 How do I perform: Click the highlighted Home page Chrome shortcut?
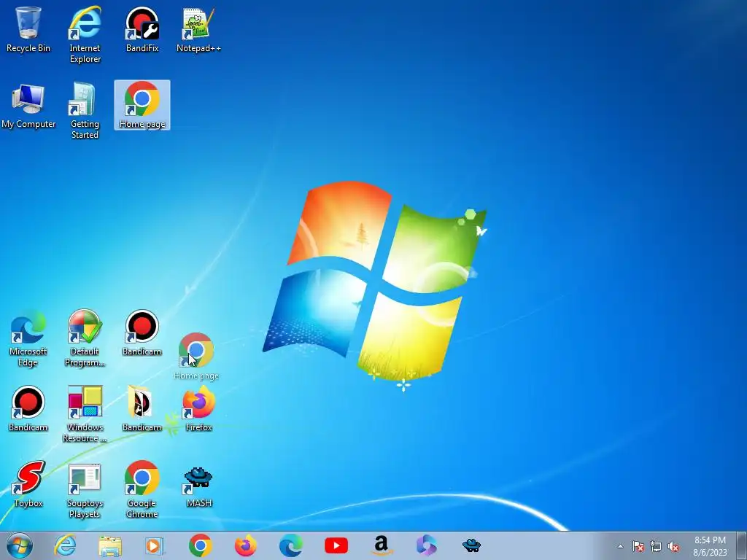(x=142, y=105)
